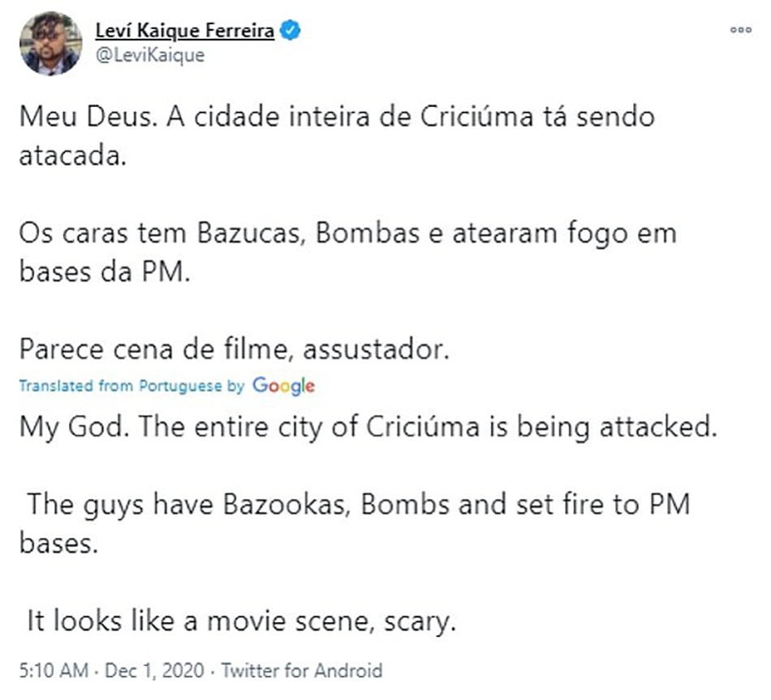Open the author's profile avatar
771x700 pixels.
pos(50,43)
